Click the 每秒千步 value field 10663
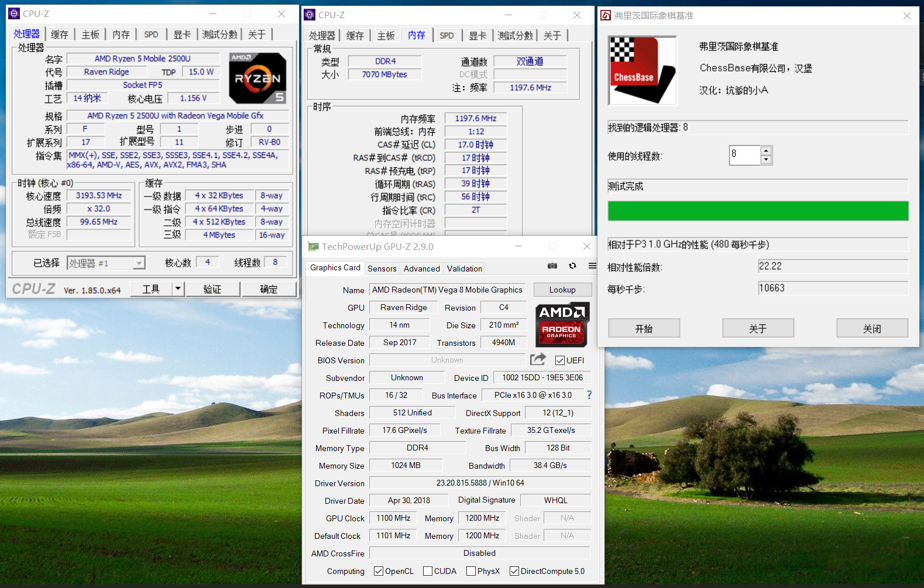 [x=833, y=288]
